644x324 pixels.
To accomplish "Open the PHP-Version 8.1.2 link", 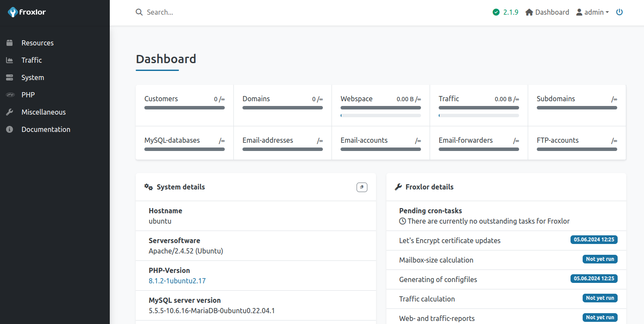I will point(177,280).
